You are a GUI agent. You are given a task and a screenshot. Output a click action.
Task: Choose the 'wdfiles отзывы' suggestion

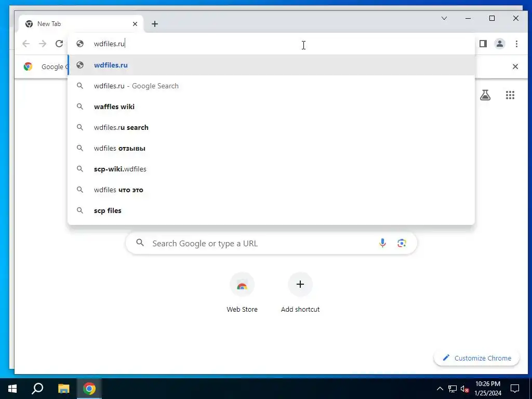click(271, 148)
